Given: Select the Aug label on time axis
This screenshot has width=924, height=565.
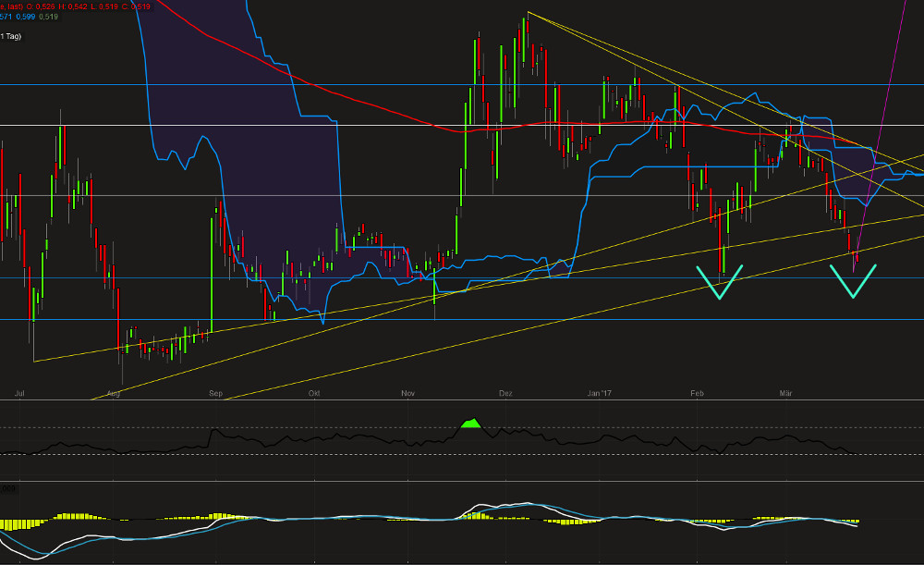Looking at the screenshot, I should tap(114, 393).
